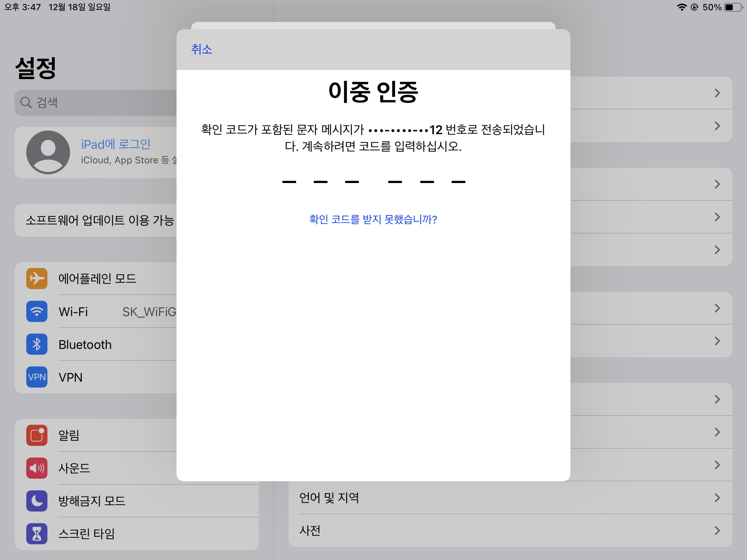Image resolution: width=747 pixels, height=560 pixels.
Task: Select the VPN icon
Action: pyautogui.click(x=37, y=377)
